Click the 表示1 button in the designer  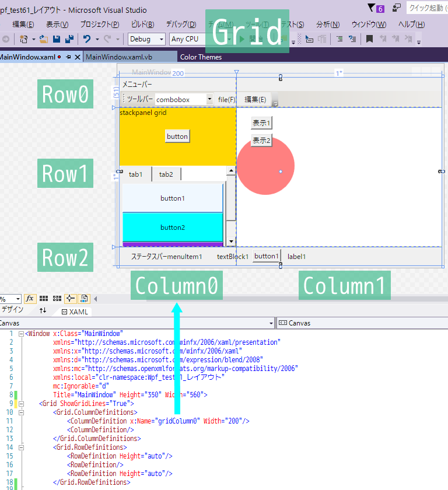[x=261, y=123]
